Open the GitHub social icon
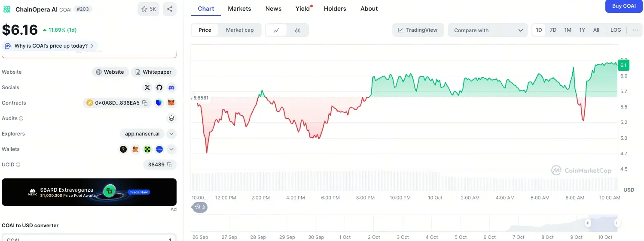Image resolution: width=644 pixels, height=241 pixels. pyautogui.click(x=159, y=87)
